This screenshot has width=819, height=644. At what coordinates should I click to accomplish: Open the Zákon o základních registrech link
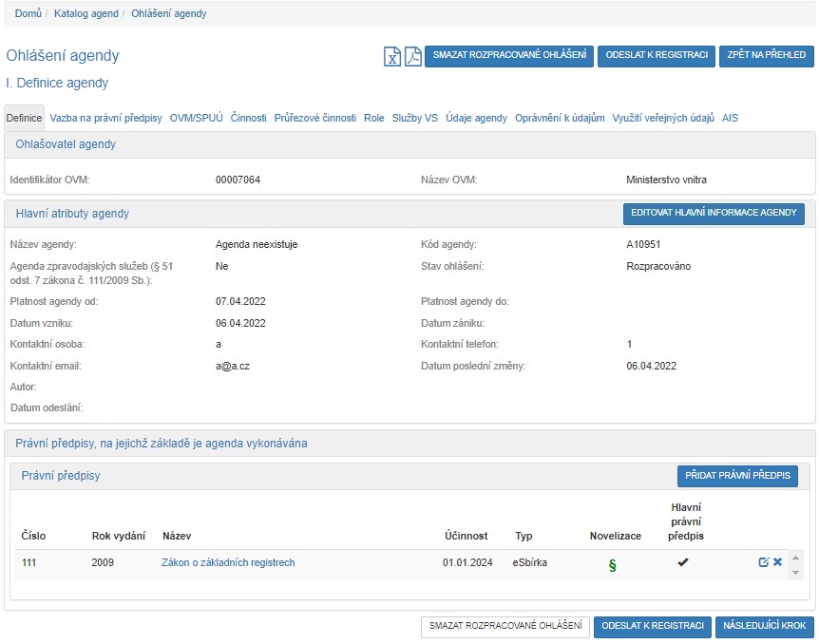[228, 562]
